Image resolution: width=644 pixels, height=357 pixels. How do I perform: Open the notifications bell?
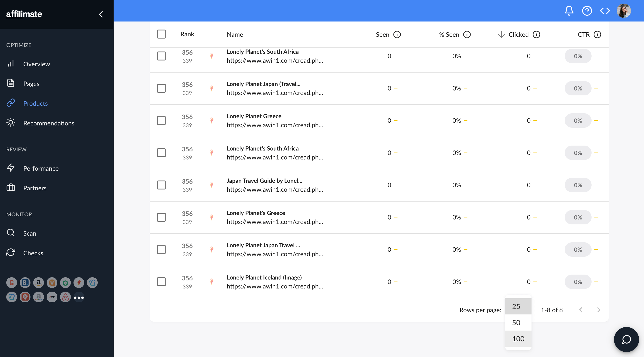pyautogui.click(x=569, y=11)
